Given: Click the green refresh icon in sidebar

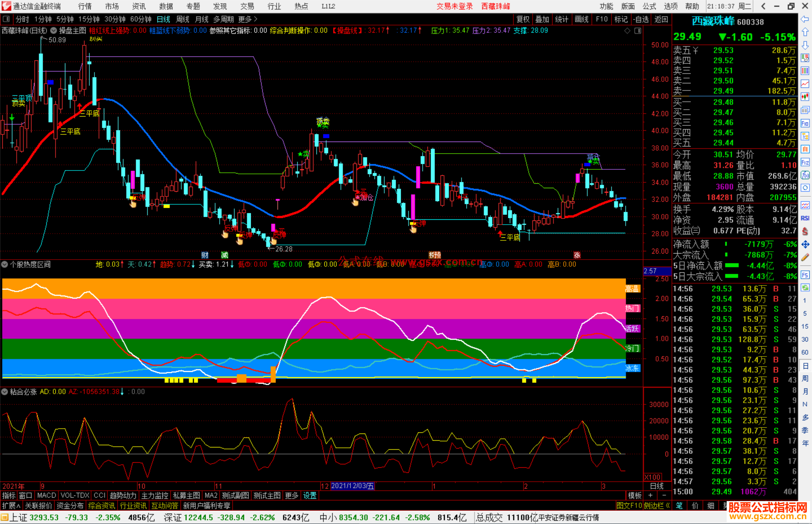Looking at the screenshot, I should coord(805,288).
